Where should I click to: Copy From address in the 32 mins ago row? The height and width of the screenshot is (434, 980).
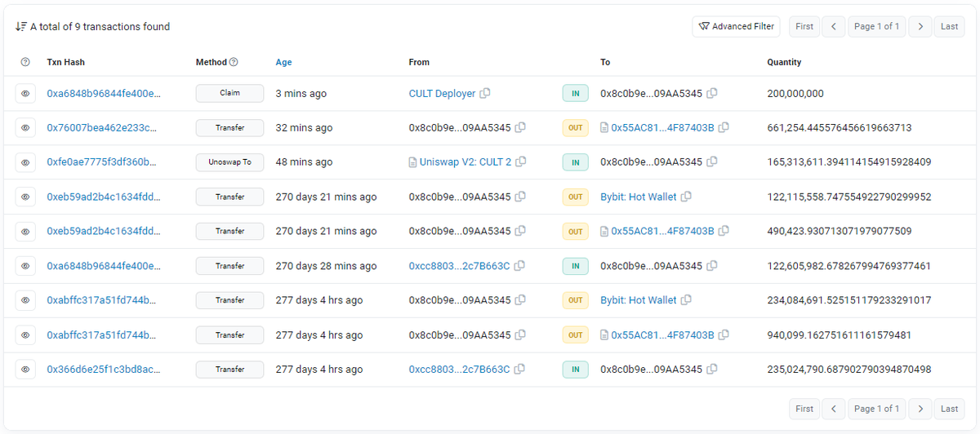(x=520, y=127)
